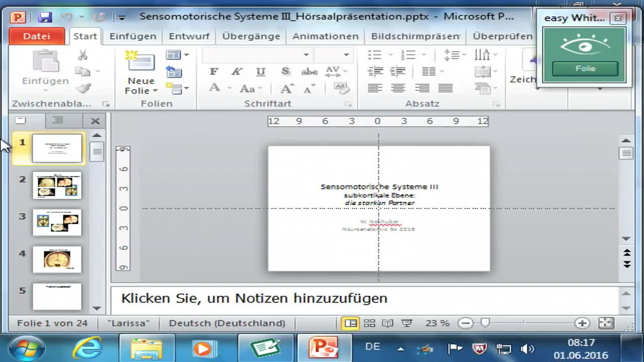Click the red Datei button
The image size is (644, 362).
pos(37,36)
